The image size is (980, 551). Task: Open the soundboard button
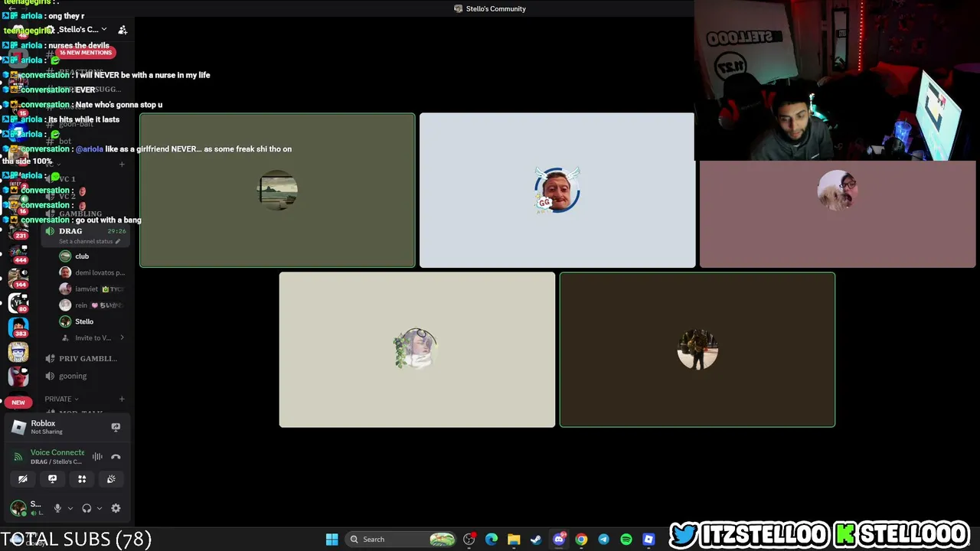111,479
